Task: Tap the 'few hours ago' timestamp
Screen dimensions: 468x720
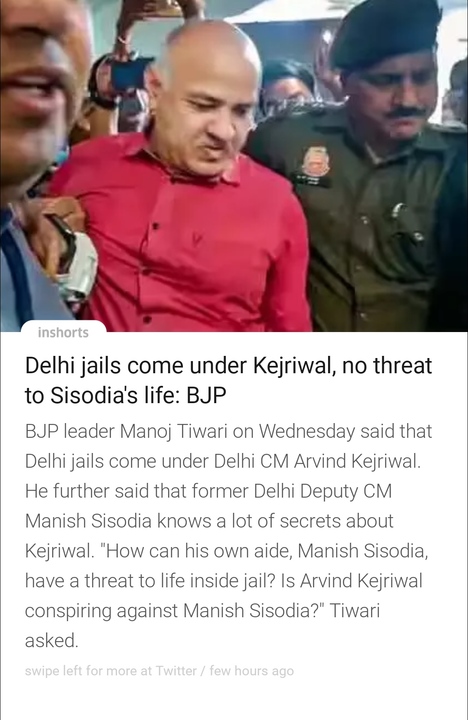Action: 252,671
